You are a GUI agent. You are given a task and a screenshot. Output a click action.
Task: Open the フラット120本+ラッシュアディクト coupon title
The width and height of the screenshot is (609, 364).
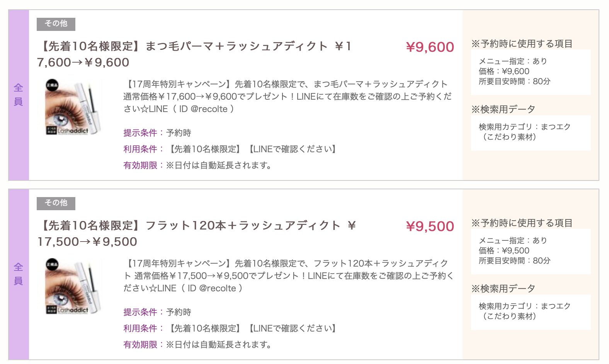click(x=197, y=233)
